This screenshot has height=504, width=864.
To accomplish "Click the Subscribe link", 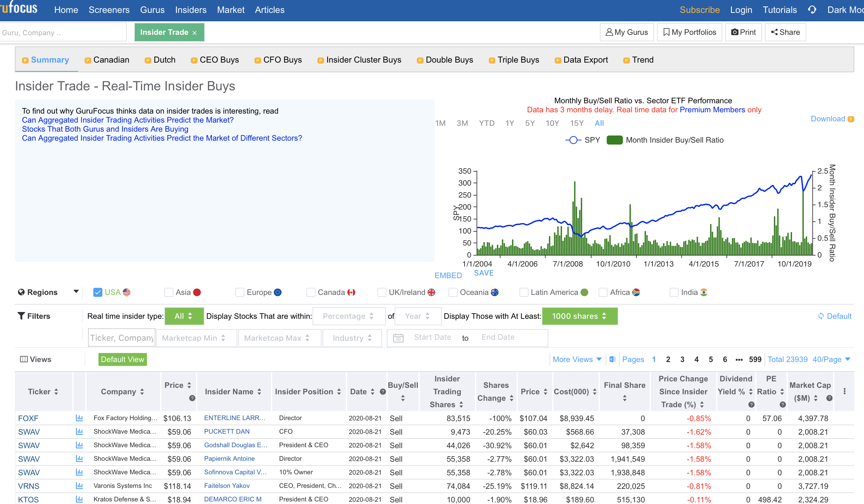I will point(699,10).
